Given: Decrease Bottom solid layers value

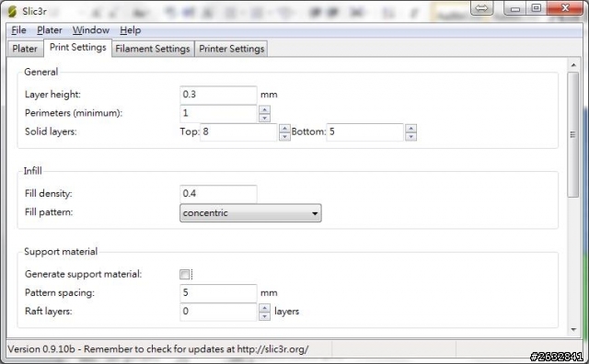Looking at the screenshot, I should point(411,137).
